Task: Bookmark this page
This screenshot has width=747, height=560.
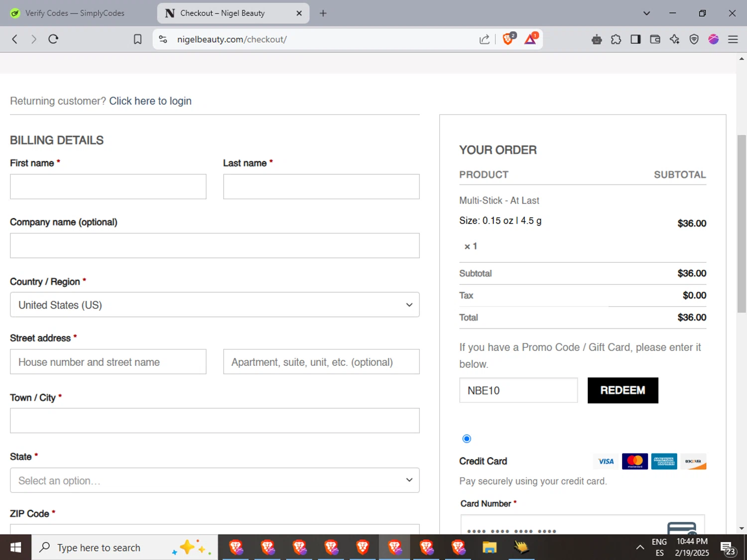Action: click(138, 39)
